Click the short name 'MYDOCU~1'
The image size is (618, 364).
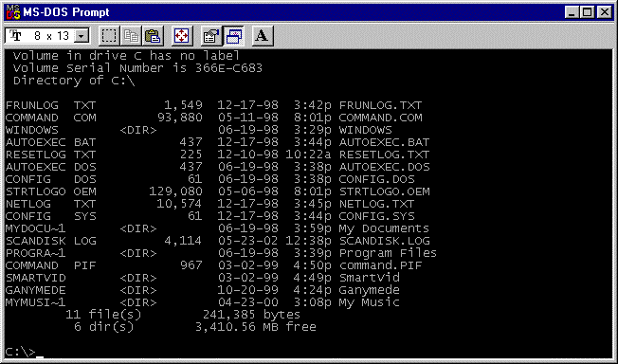coord(35,228)
